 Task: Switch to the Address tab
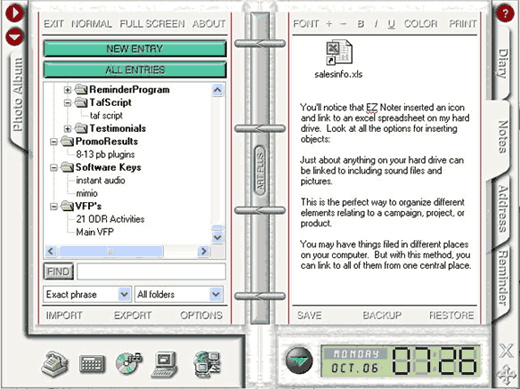[x=503, y=209]
